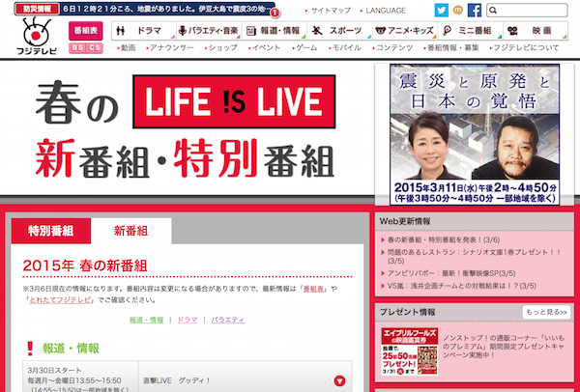Click the プレゼント情報 panel heading
The height and width of the screenshot is (392, 580).
pos(408,312)
